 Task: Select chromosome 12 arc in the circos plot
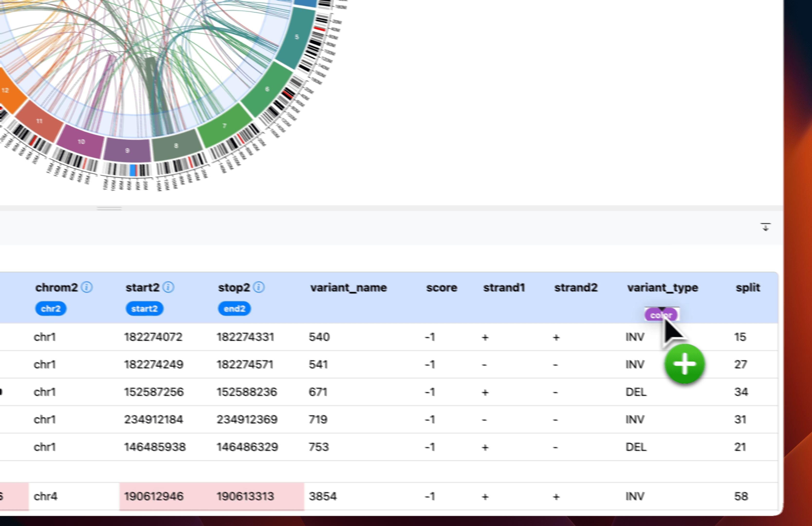5,90
